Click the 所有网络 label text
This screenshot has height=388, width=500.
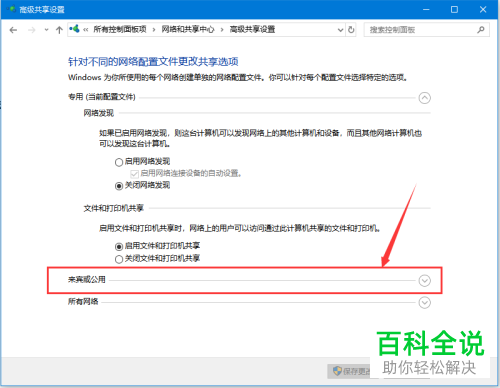pyautogui.click(x=83, y=301)
